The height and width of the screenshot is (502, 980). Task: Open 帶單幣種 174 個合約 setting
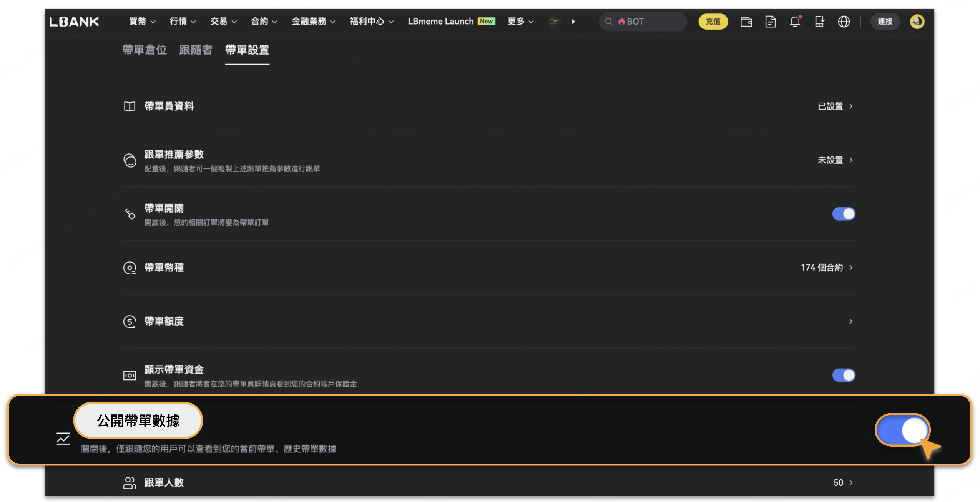coord(826,268)
